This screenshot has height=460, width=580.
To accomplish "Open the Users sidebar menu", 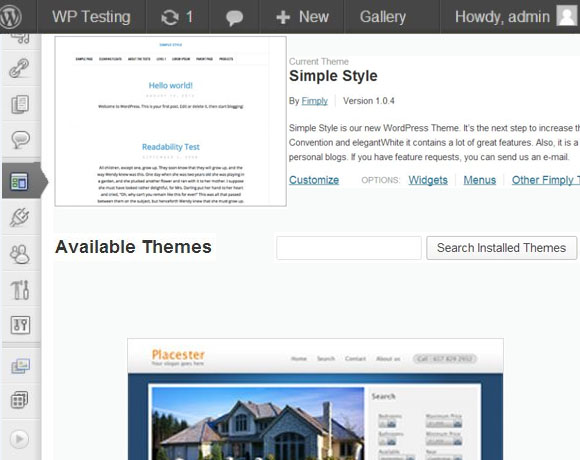I will pyautogui.click(x=20, y=254).
